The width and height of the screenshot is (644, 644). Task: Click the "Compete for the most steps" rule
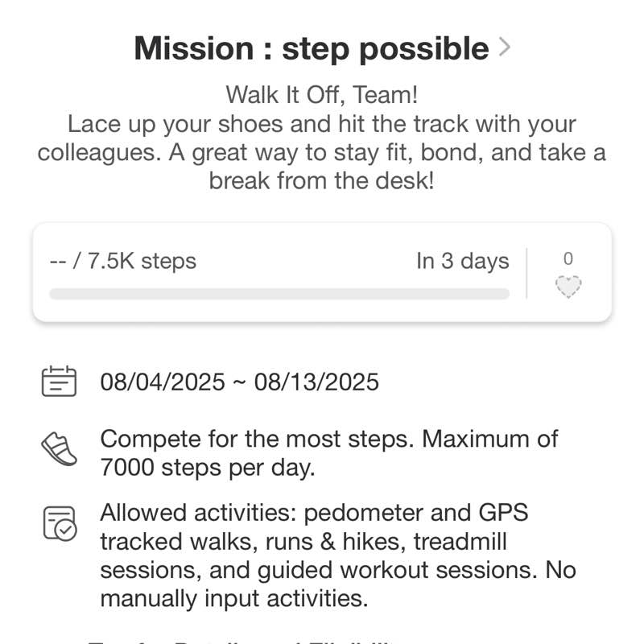[x=258, y=440]
